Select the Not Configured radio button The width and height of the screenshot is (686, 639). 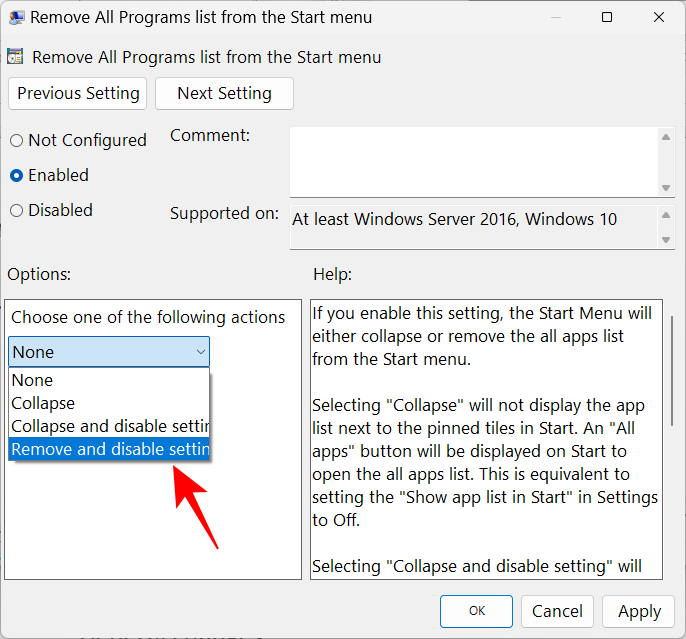tap(17, 141)
